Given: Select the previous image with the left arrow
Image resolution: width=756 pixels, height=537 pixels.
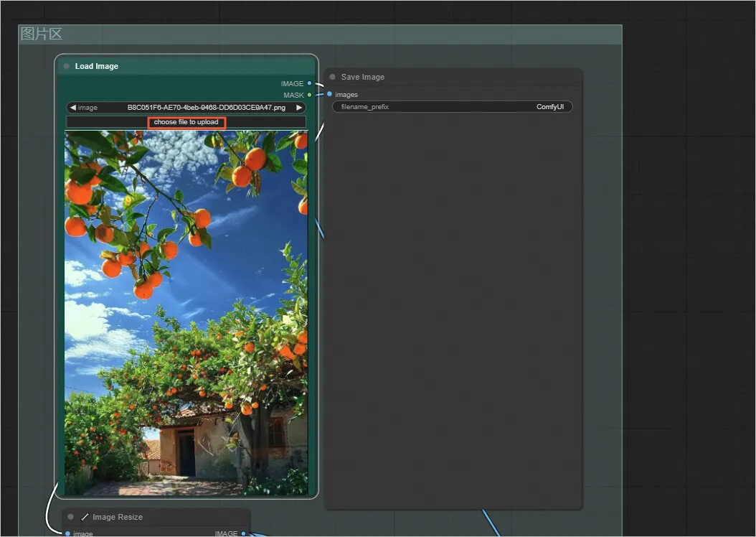Looking at the screenshot, I should point(73,108).
